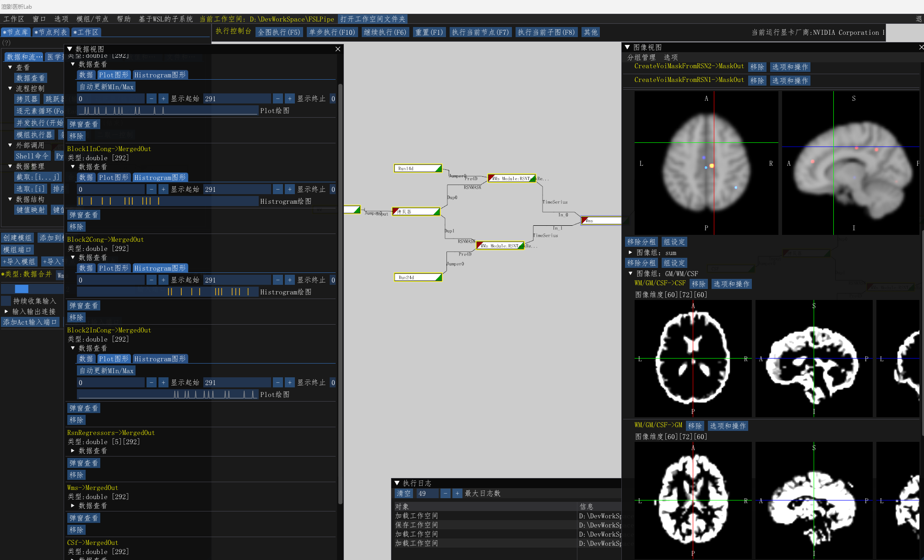Select the 截取:[i...j] data tool
924x560 pixels.
pyautogui.click(x=38, y=177)
